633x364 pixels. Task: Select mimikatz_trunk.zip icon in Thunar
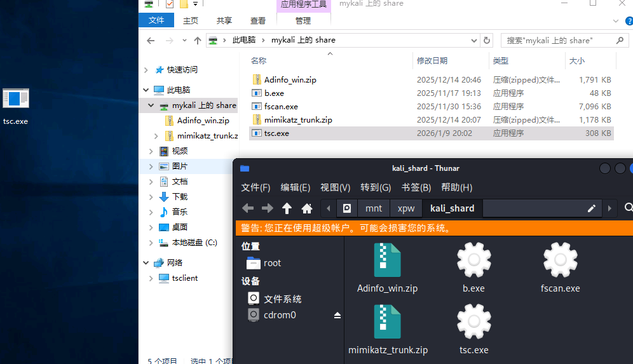(388, 321)
